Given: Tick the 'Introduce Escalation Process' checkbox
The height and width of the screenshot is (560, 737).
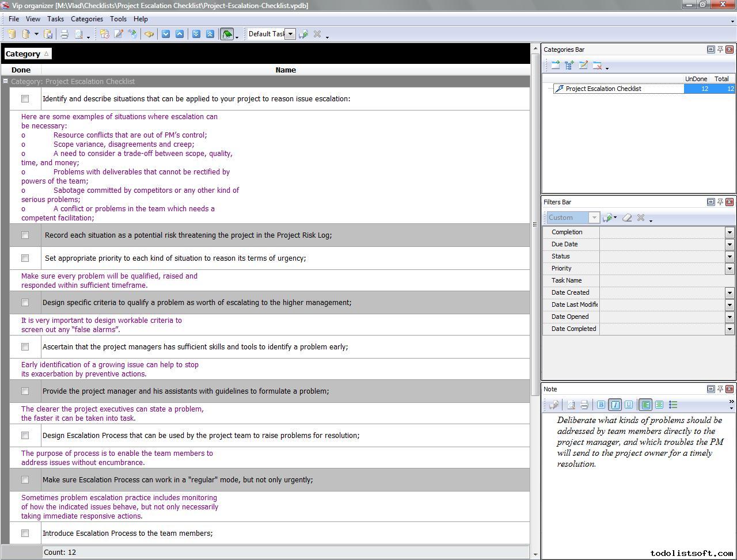Looking at the screenshot, I should click(x=25, y=533).
